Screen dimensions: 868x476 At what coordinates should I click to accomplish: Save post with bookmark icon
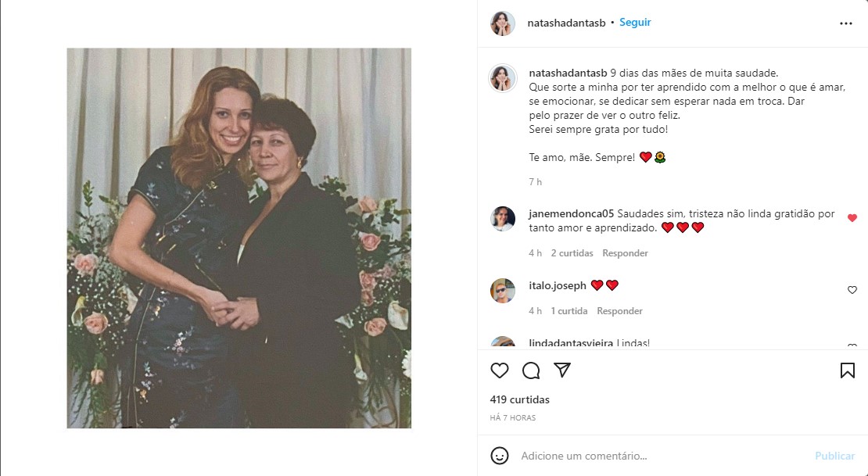[847, 370]
